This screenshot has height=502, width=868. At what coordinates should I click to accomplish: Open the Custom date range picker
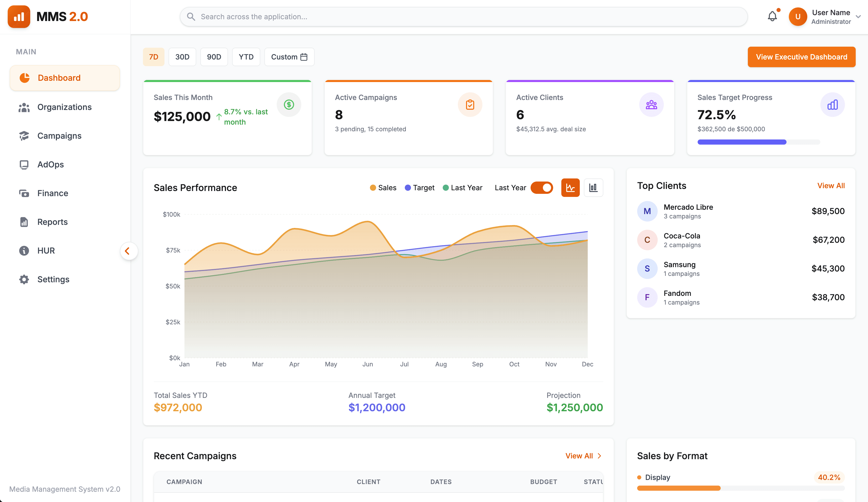289,57
